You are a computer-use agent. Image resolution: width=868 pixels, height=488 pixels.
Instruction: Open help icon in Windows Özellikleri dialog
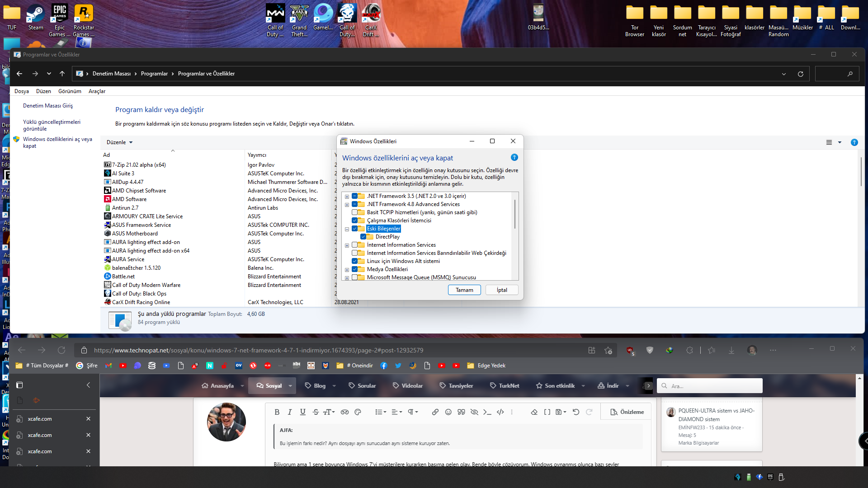514,158
